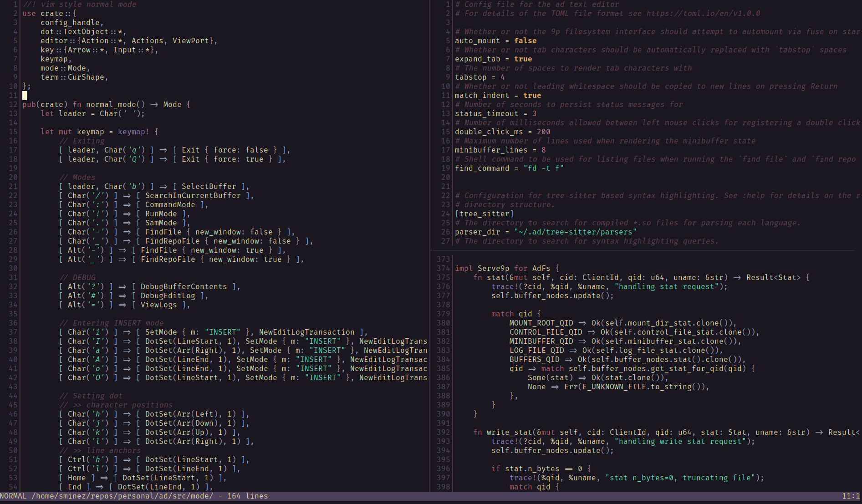Click MOUNT_ROOT_QID in the match block
This screenshot has height=504, width=862.
pos(541,323)
